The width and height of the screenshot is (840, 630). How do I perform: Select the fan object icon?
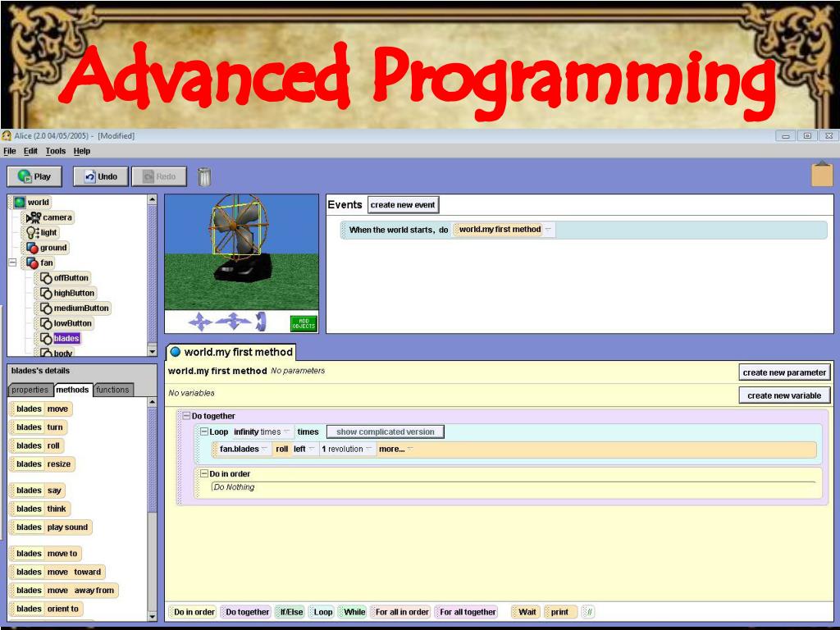point(32,263)
